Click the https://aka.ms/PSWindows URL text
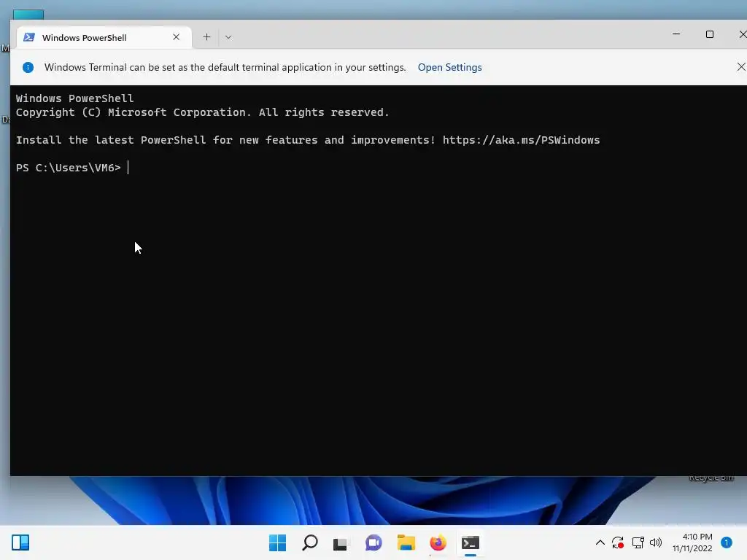The image size is (747, 560). [521, 140]
